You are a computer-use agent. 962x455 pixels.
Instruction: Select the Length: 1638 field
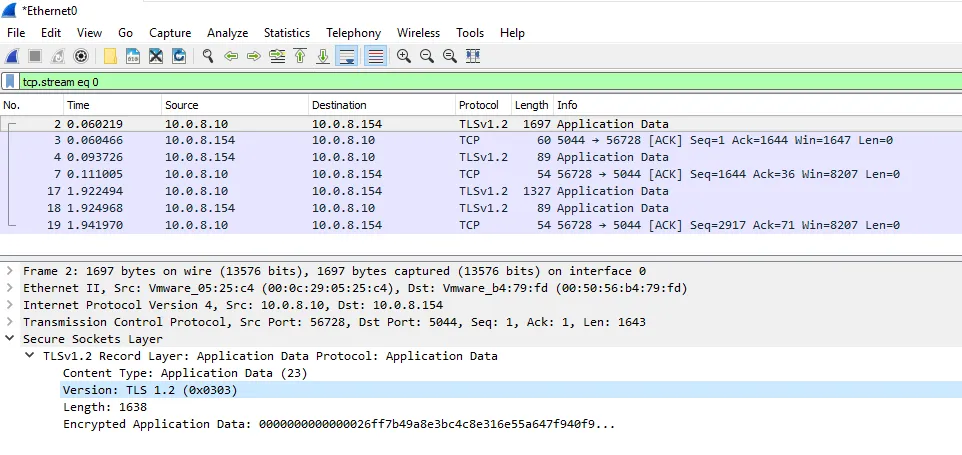105,407
